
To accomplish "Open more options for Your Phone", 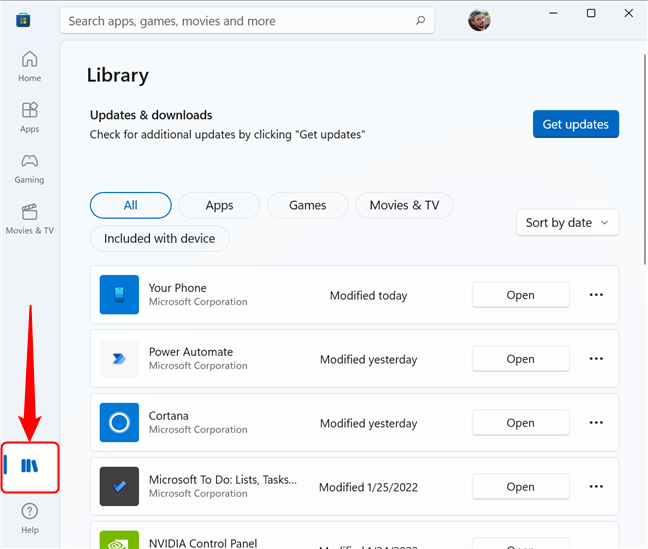I will point(596,295).
